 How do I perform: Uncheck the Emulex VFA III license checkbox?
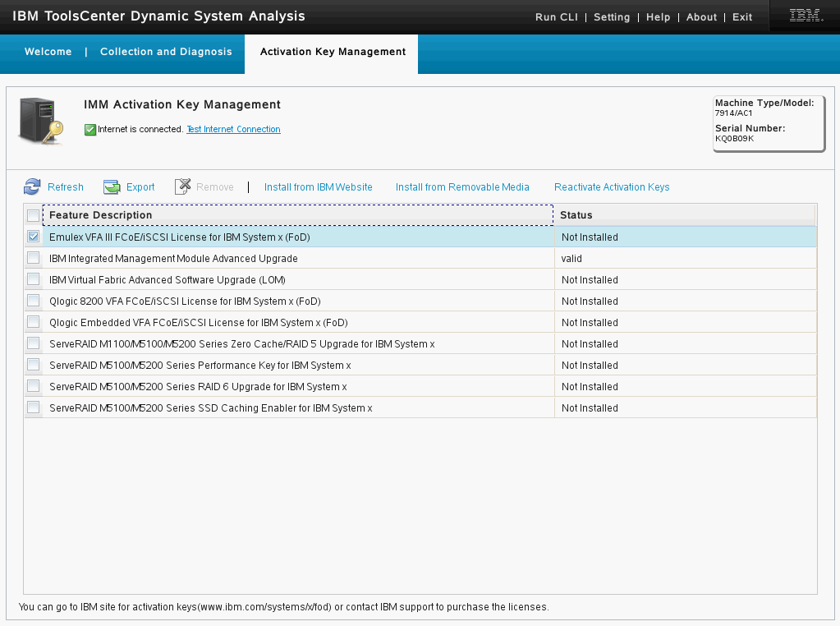click(33, 237)
